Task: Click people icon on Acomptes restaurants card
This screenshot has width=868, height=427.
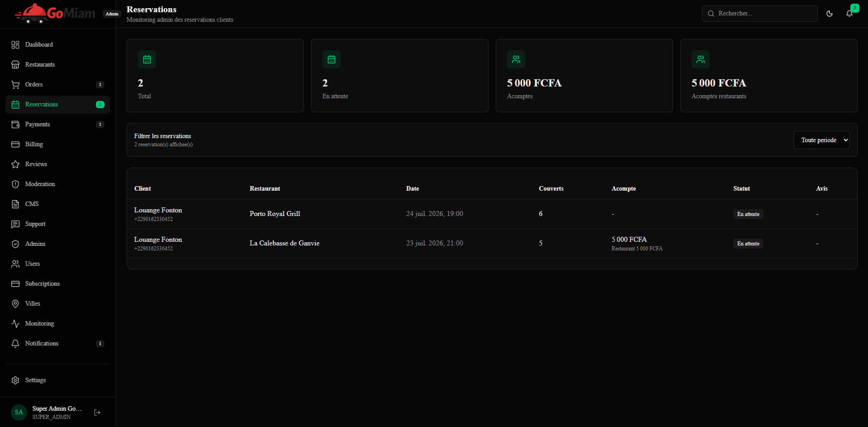Action: pyautogui.click(x=701, y=59)
